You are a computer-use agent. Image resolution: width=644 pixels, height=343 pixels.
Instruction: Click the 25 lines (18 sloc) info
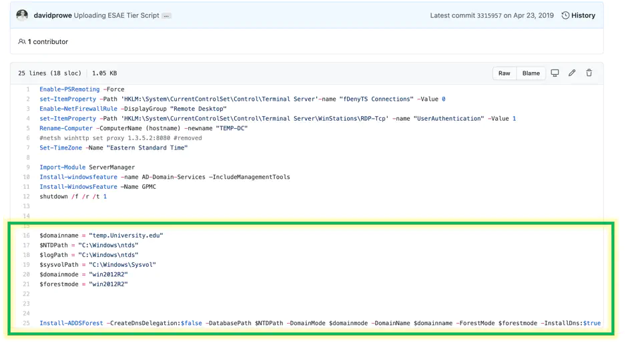click(x=49, y=73)
